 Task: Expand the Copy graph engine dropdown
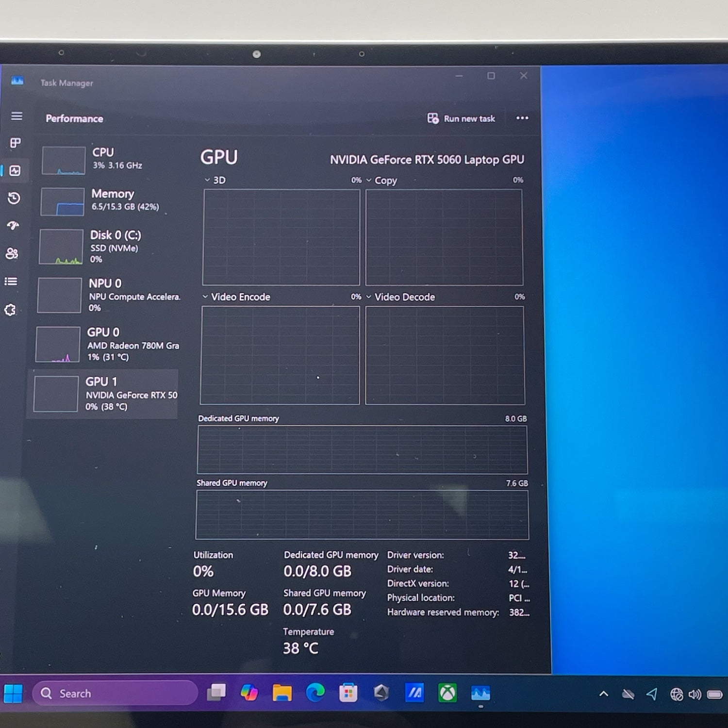pyautogui.click(x=369, y=181)
